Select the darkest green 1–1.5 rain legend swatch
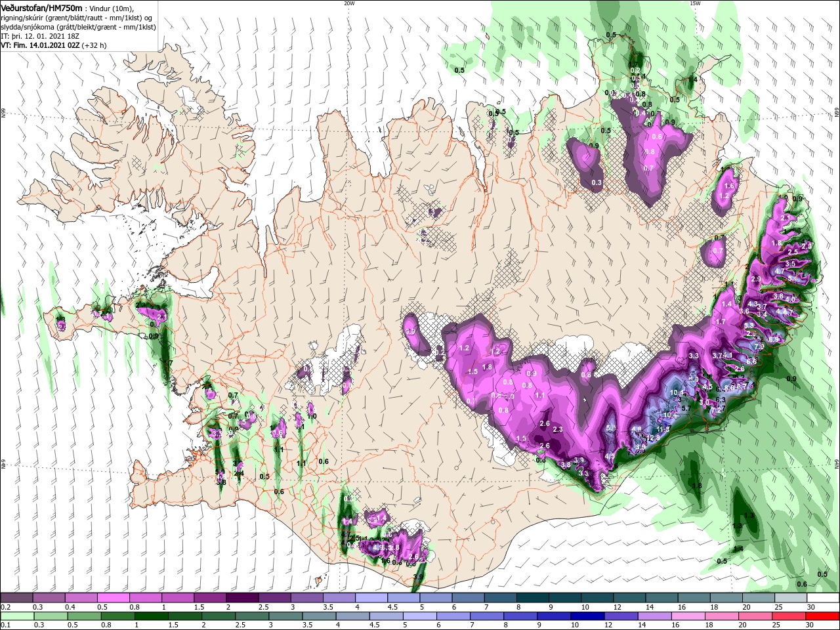This screenshot has height=630, width=840. point(151,616)
